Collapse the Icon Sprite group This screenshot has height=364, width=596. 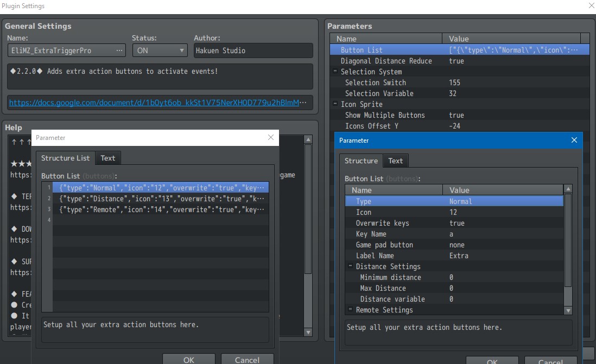(335, 104)
